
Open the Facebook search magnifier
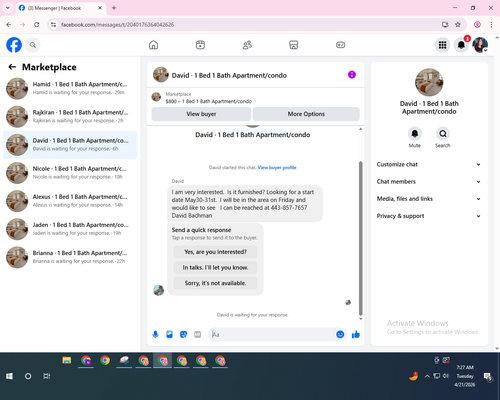[x=33, y=45]
